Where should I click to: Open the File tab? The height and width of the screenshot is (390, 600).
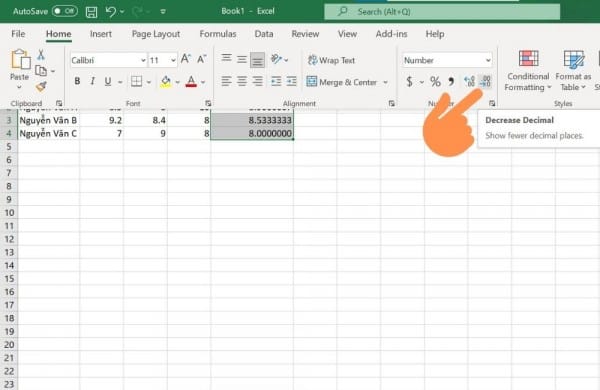(18, 34)
